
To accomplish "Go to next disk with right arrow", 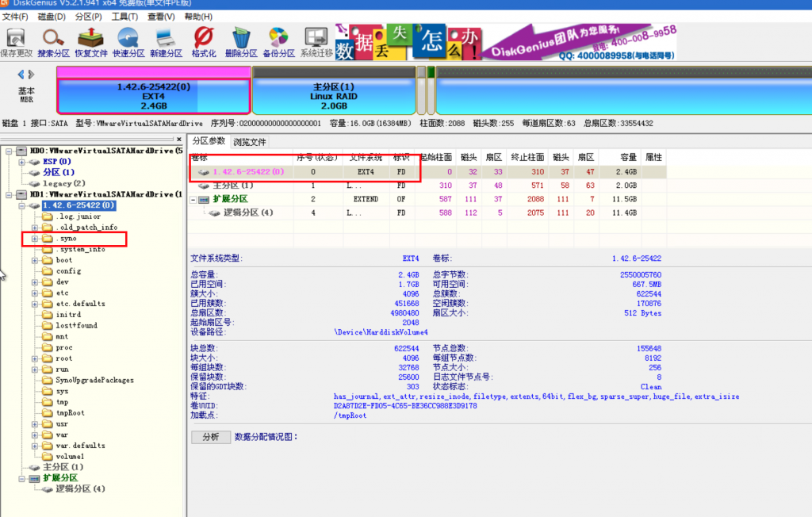I will click(32, 75).
